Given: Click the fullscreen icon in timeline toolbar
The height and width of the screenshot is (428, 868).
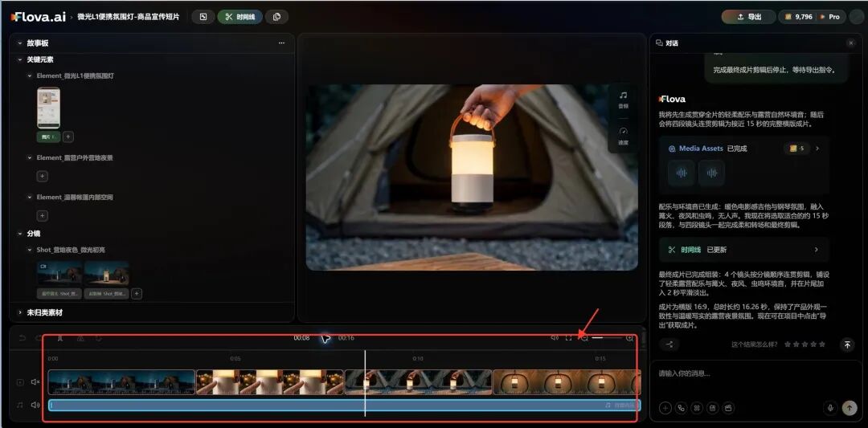Looking at the screenshot, I should coord(568,338).
